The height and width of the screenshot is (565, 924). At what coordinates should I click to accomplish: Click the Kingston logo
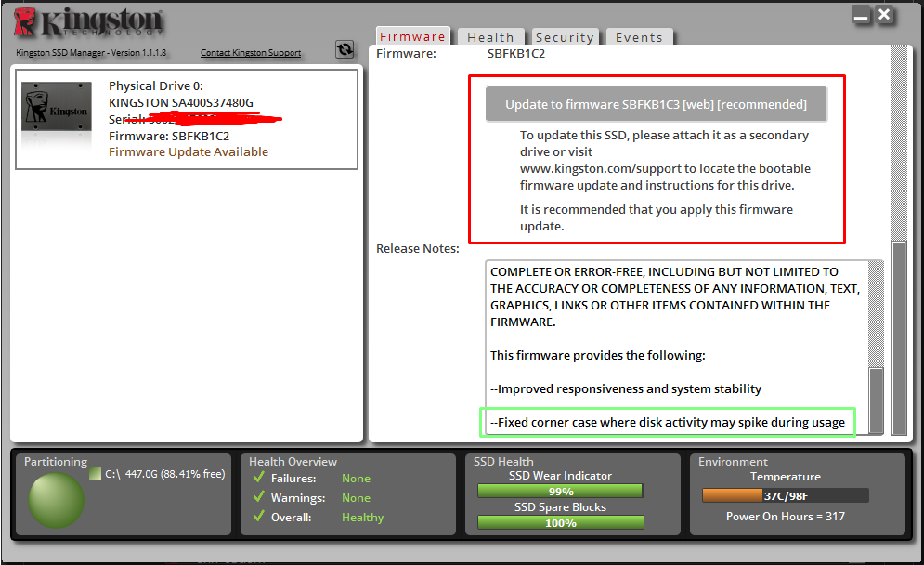[x=88, y=22]
